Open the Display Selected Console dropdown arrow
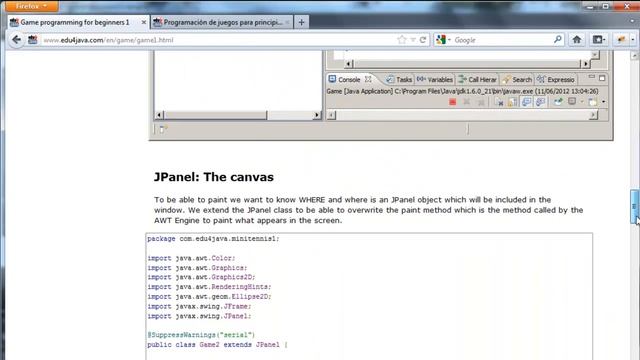The height and width of the screenshot is (360, 640). pyautogui.click(x=582, y=102)
